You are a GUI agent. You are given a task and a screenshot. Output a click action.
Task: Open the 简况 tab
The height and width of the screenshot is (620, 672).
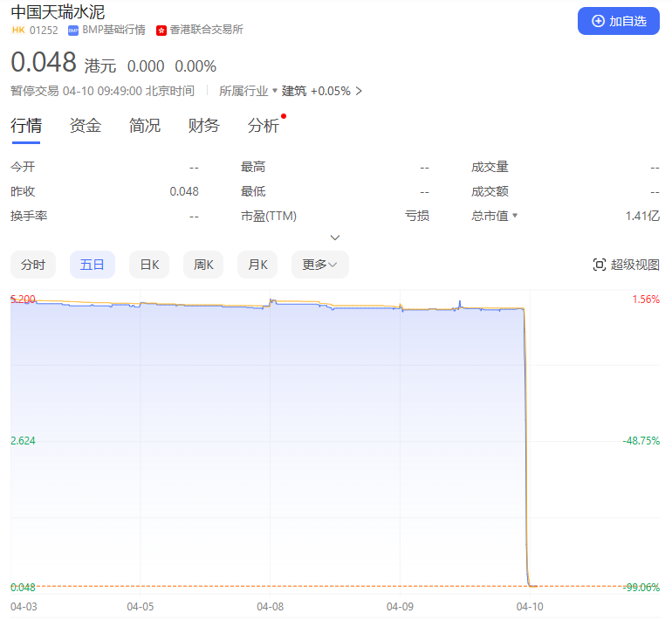(144, 126)
